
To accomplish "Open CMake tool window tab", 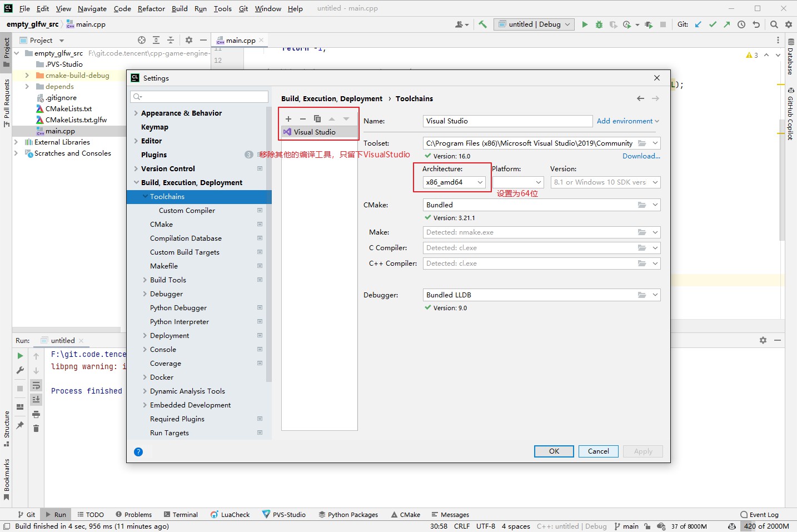I will (x=406, y=515).
